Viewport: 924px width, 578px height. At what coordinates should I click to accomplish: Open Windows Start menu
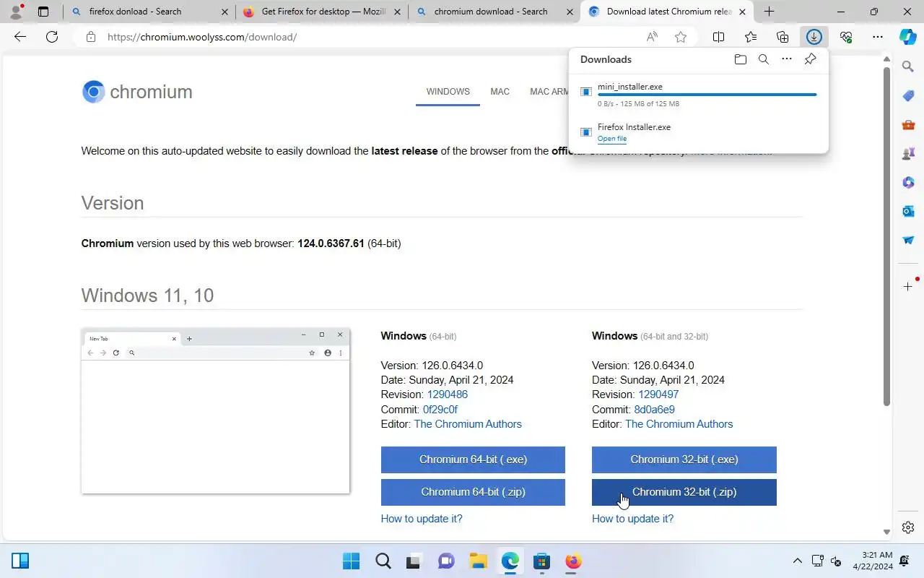(351, 561)
